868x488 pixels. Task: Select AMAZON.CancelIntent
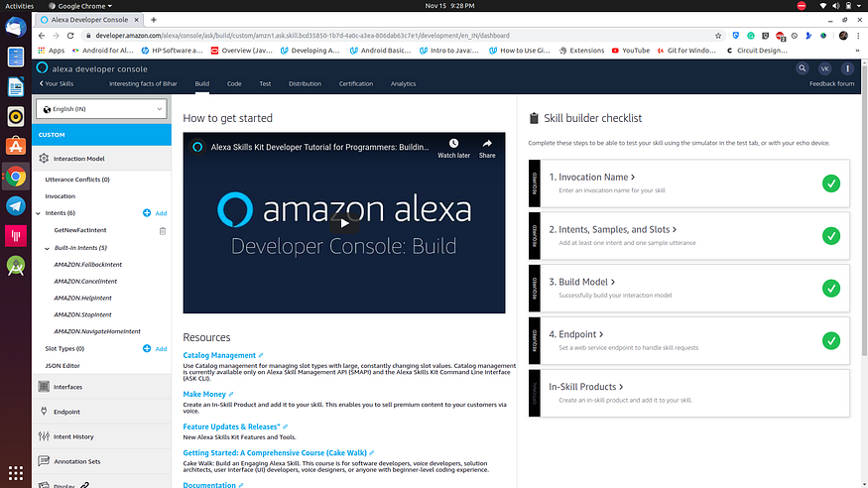tap(85, 281)
